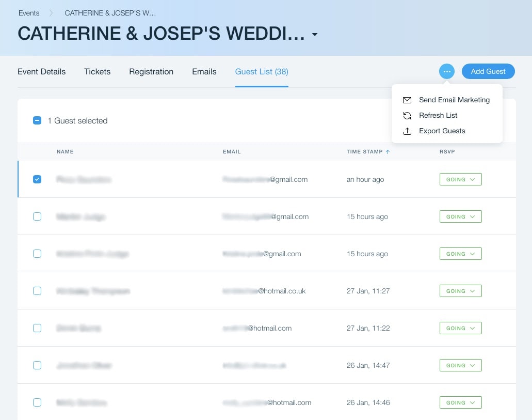This screenshot has height=420, width=532.
Task: Switch to the Event Details tab
Action: coord(42,72)
